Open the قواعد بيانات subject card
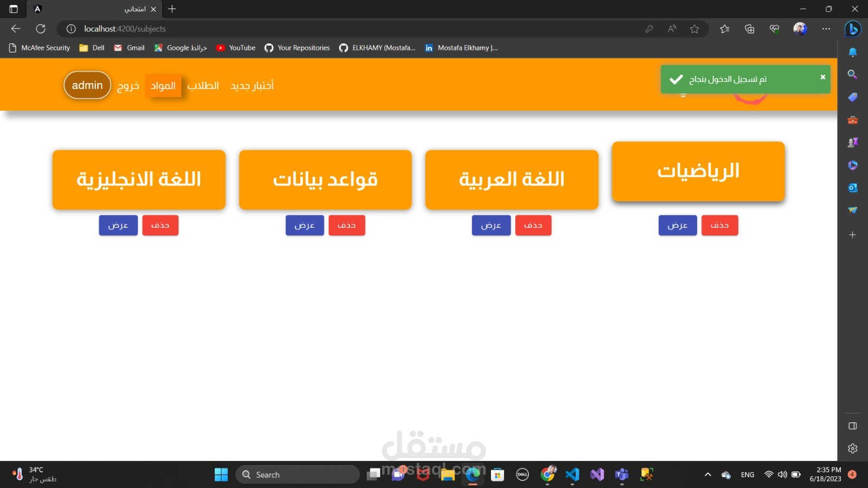This screenshot has height=488, width=868. [x=325, y=179]
